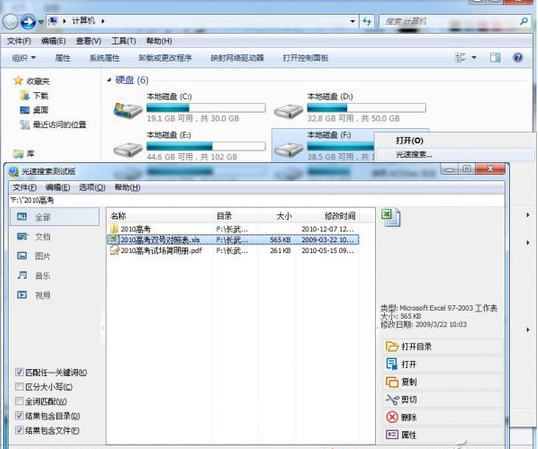The width and height of the screenshot is (538, 449).
Task: Expand breadcrumb arrow before 计算机
Action: tap(64, 21)
